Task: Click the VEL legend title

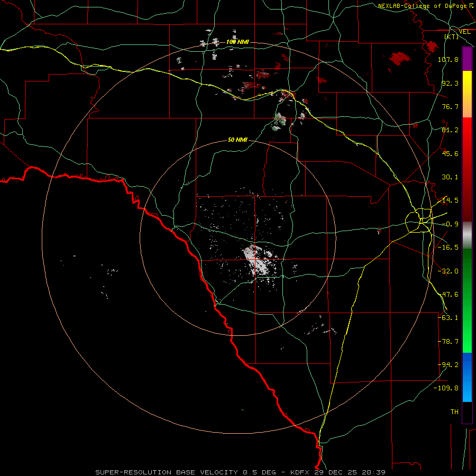Action: (x=465, y=32)
